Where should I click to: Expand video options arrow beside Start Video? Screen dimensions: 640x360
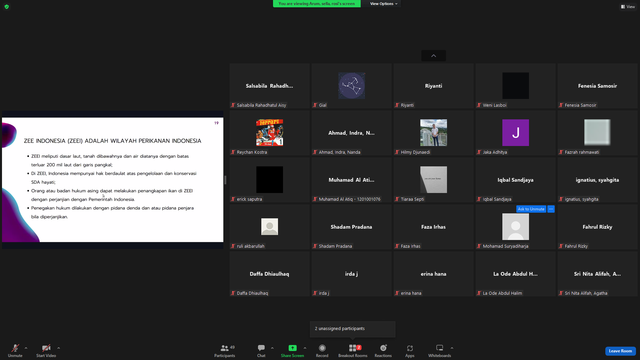coord(58,348)
